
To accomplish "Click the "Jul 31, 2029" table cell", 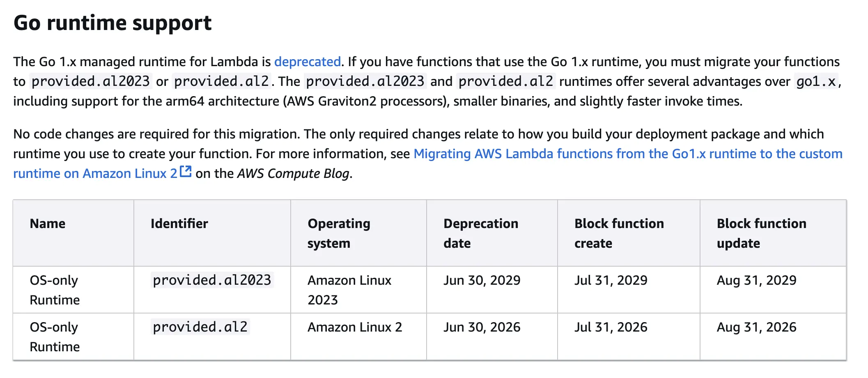I will coord(611,280).
